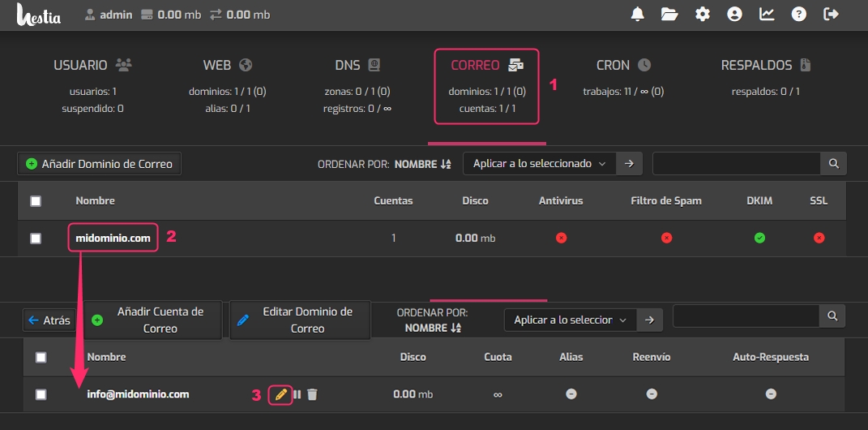This screenshot has width=868, height=430.
Task: Check the midominio.com domain checkbox
Action: [x=36, y=239]
